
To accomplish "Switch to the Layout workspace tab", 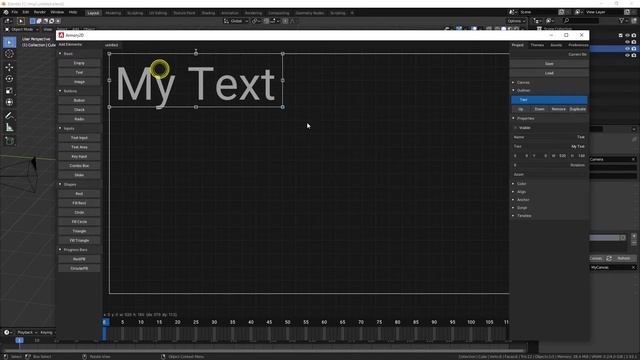I will [93, 13].
